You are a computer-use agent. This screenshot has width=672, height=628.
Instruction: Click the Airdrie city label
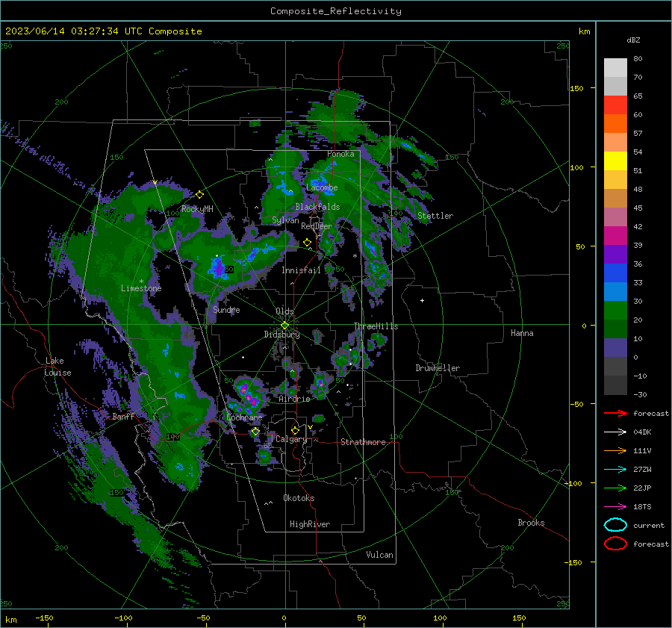pyautogui.click(x=294, y=399)
